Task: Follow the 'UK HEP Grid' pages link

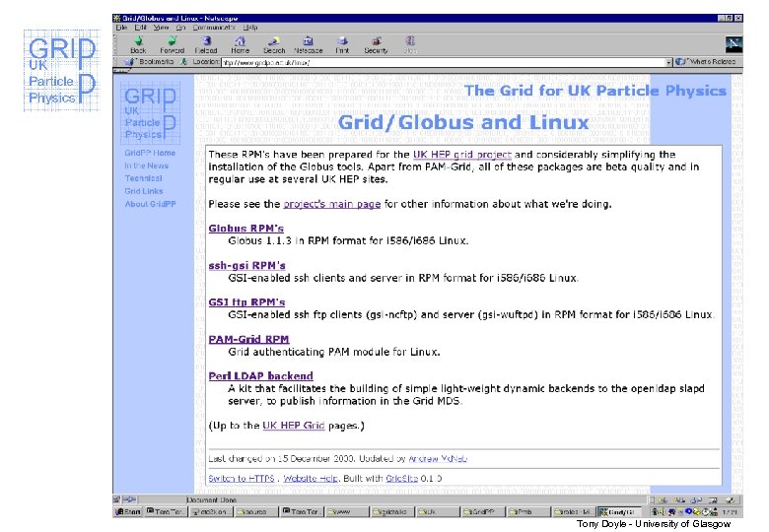Action: click(x=293, y=426)
